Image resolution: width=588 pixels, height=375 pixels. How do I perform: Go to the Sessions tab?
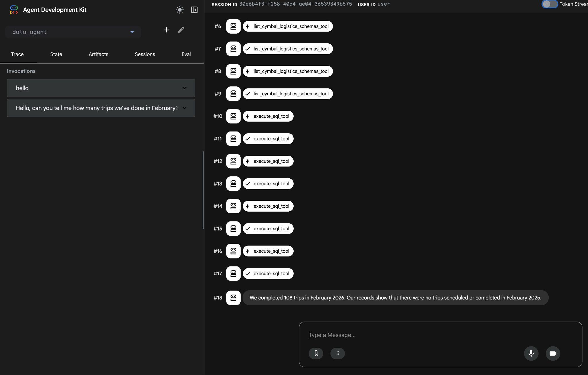click(145, 54)
